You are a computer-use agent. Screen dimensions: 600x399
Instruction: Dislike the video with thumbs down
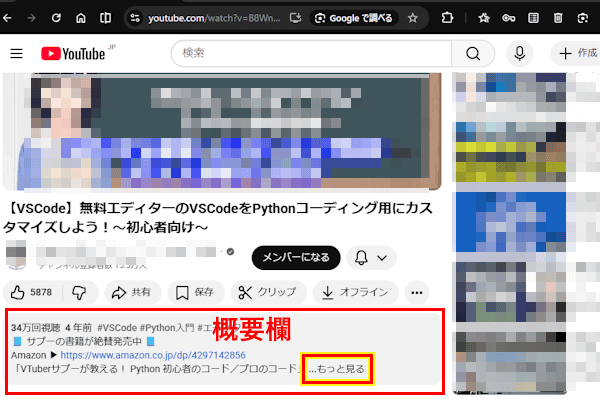pyautogui.click(x=80, y=293)
